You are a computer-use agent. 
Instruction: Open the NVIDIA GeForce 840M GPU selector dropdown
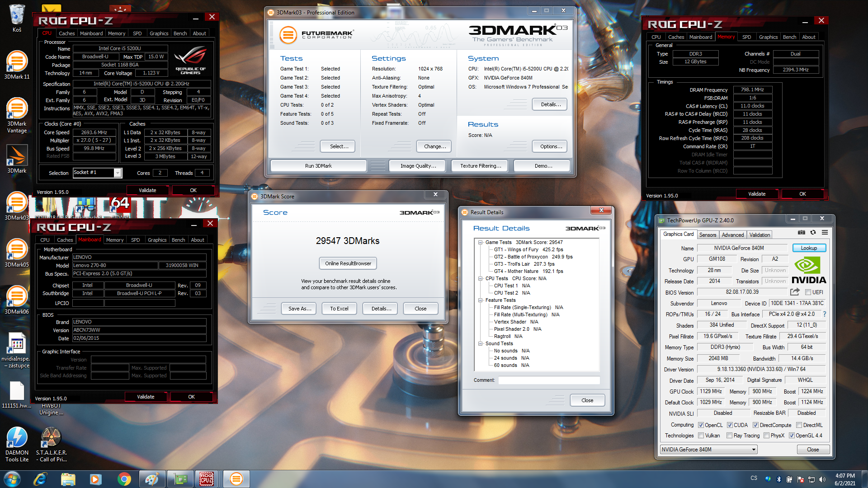coord(708,450)
